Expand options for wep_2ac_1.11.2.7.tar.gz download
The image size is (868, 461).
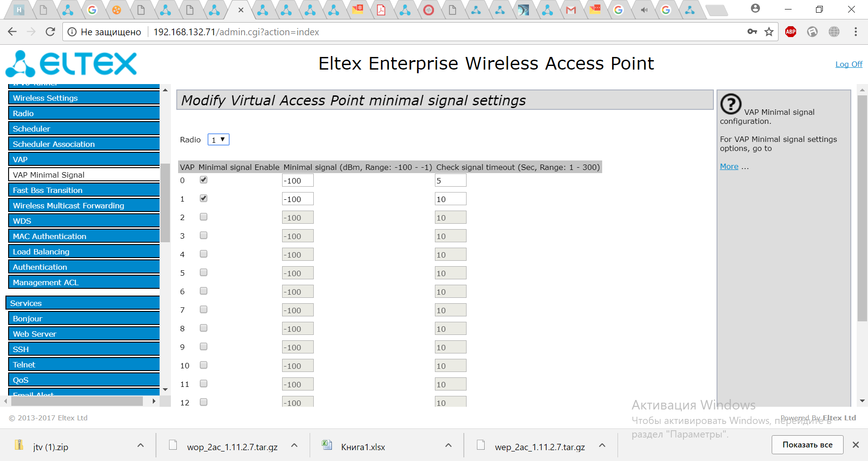point(602,445)
